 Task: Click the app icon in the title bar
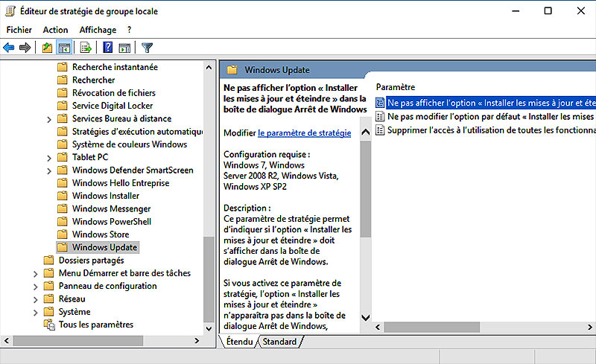coord(10,11)
